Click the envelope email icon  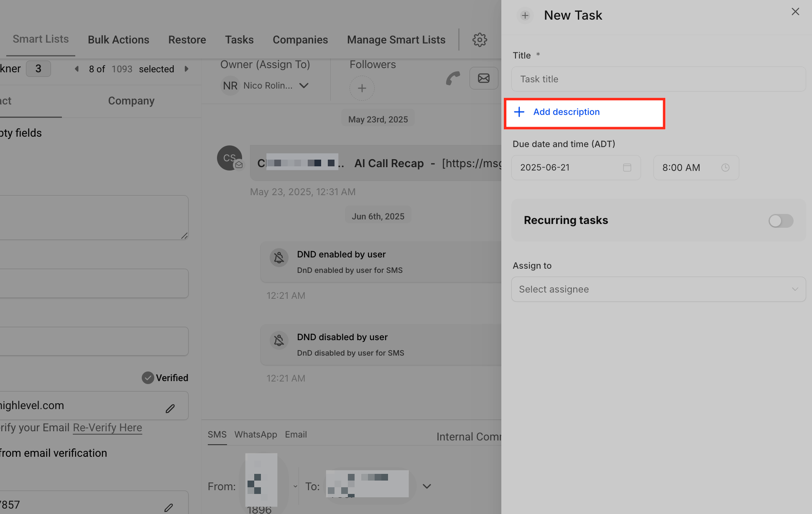(484, 78)
